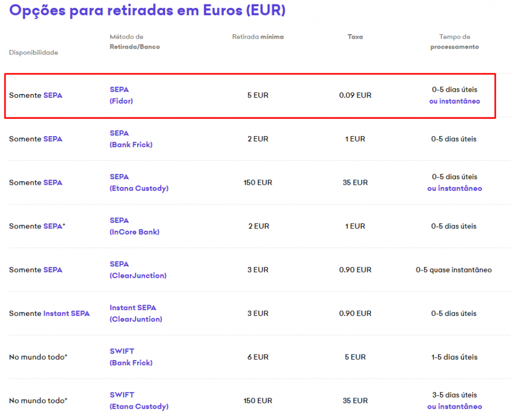Select the '5 EUR' fee for SWIFT Bank Frick
Image resolution: width=516 pixels, height=420 pixels.
355,357
